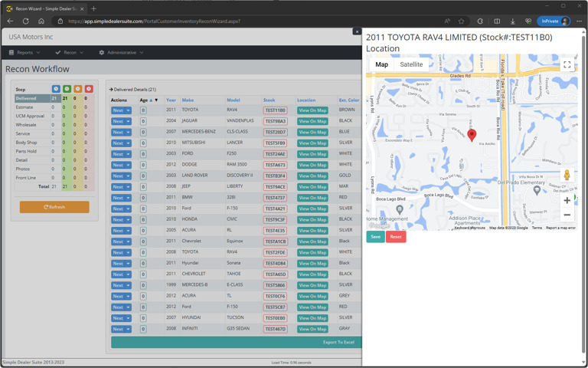Open Next dropdown arrow for JAGUAR VANDENPLAS
Viewport: 588px width, 368px height.
click(129, 121)
